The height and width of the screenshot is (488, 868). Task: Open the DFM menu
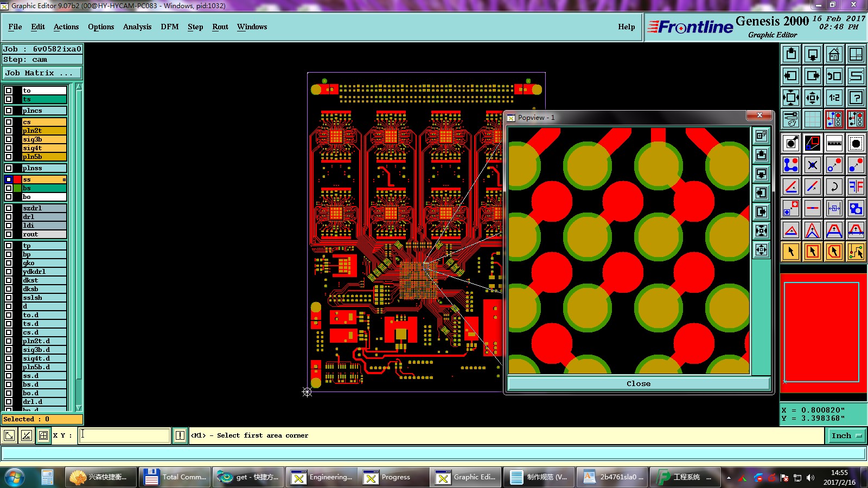[170, 27]
